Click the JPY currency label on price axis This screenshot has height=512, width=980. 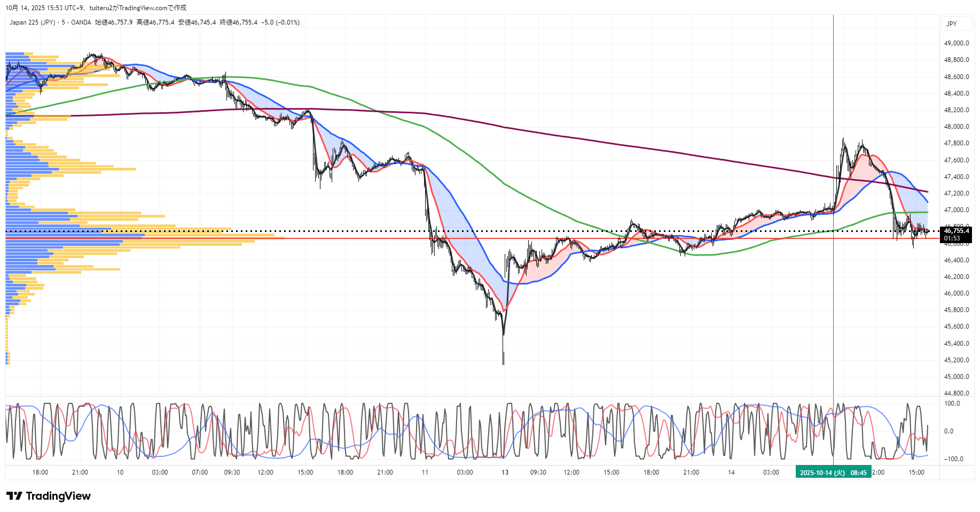(952, 24)
